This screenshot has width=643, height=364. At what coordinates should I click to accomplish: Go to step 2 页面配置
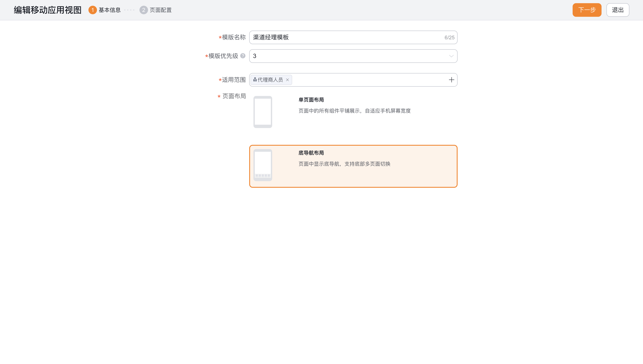156,10
